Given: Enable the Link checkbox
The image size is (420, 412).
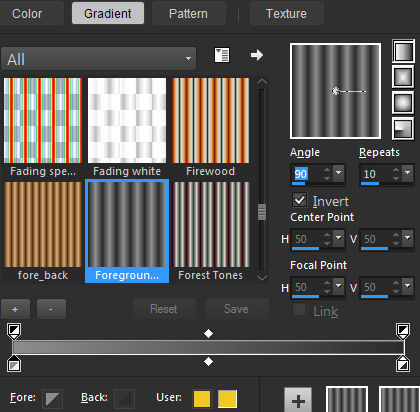Looking at the screenshot, I should tap(299, 310).
